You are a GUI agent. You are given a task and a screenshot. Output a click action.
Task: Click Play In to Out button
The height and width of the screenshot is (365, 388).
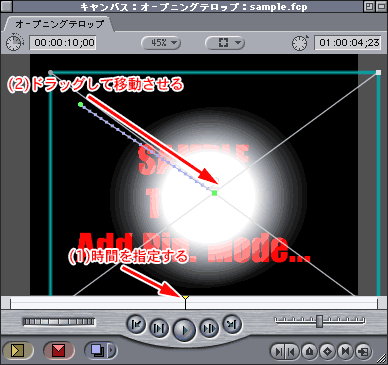[159, 328]
